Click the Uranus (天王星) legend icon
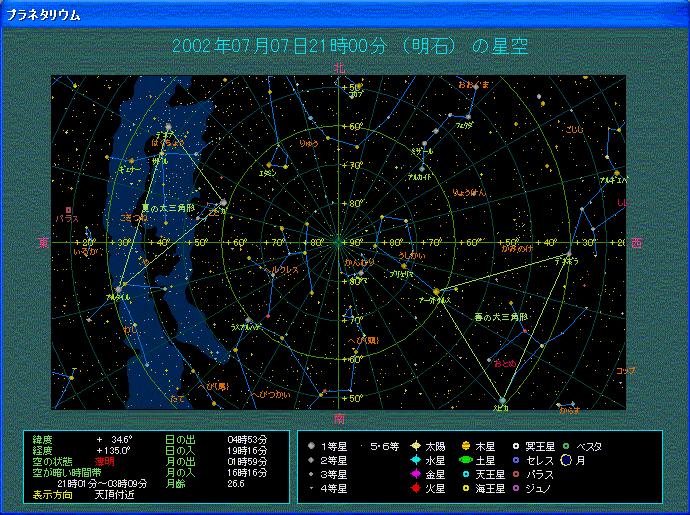This screenshot has width=690, height=515. (x=466, y=474)
